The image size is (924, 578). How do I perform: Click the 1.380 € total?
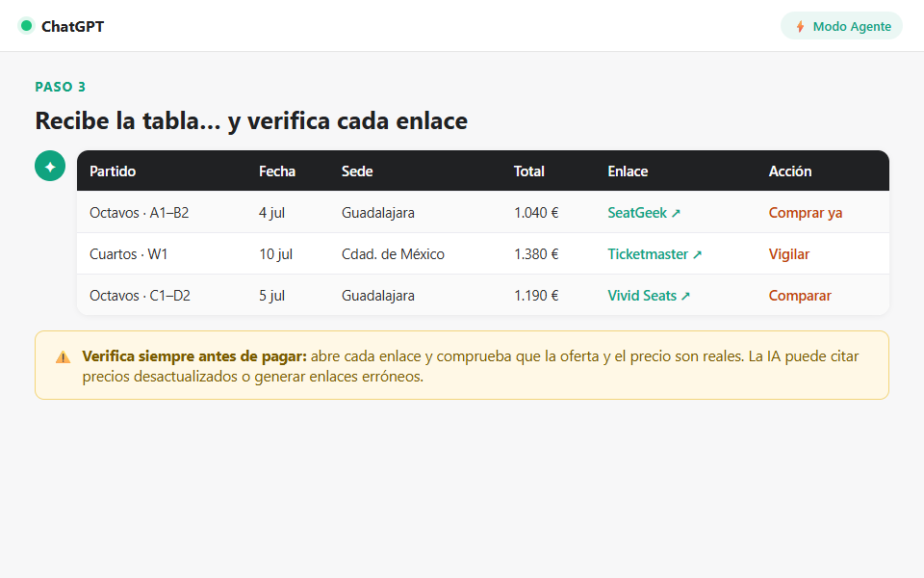pyautogui.click(x=536, y=254)
